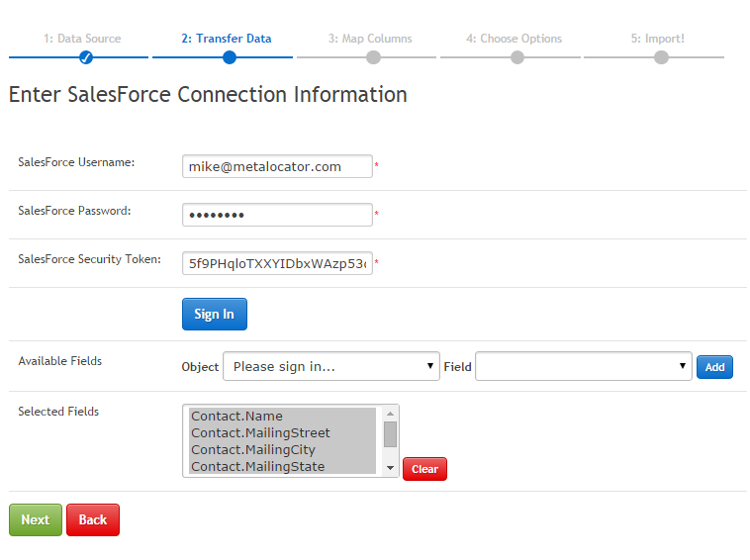Select Contact.MailingStreet in Selected Fields
750x560 pixels.
[283, 432]
